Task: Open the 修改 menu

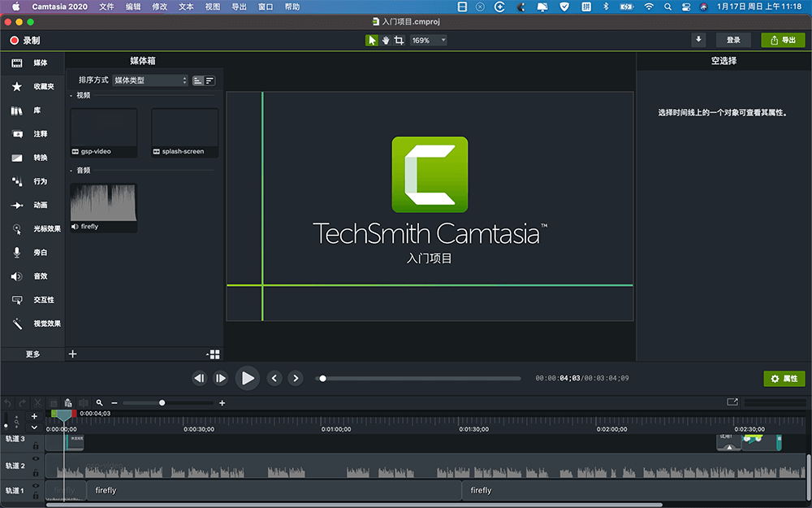Action: (159, 7)
